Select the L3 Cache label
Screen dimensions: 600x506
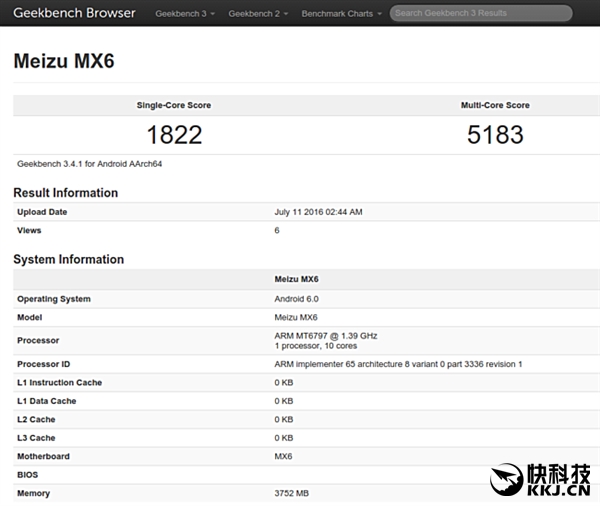36,437
